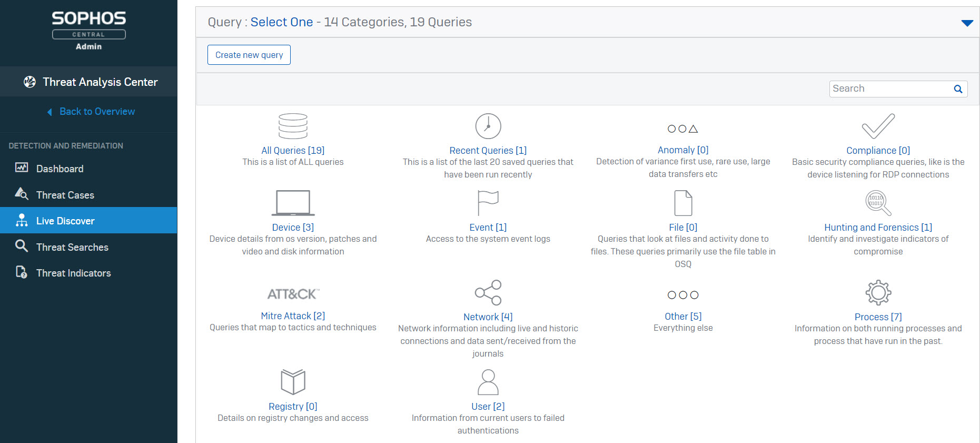Select the Compliance checkmark icon

pos(878,126)
